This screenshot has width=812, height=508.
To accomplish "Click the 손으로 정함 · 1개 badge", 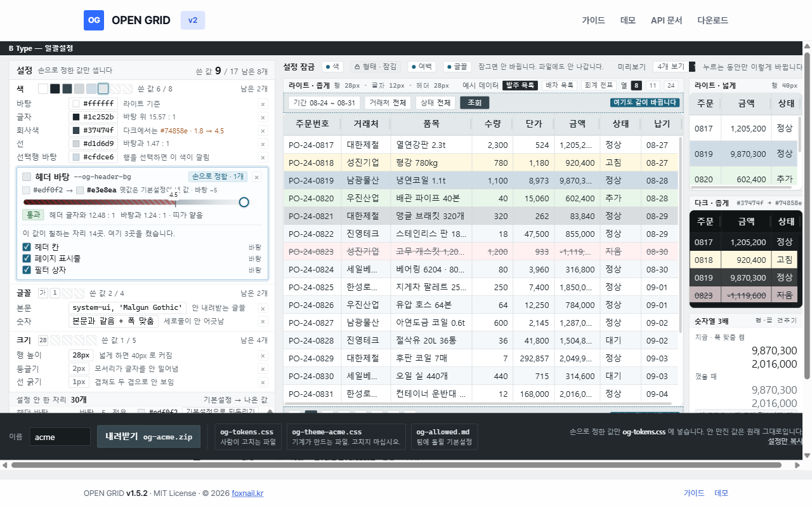I will (x=218, y=177).
